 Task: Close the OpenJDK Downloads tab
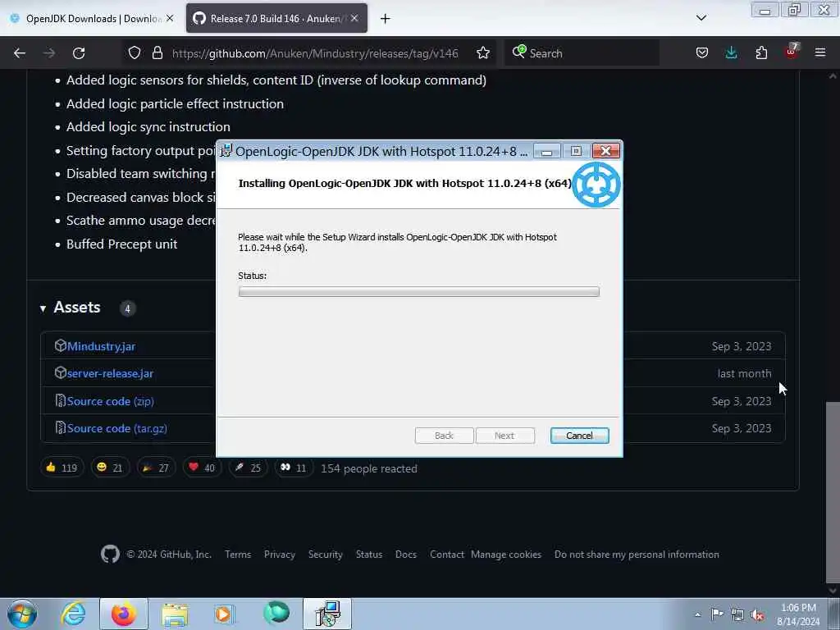tap(170, 18)
